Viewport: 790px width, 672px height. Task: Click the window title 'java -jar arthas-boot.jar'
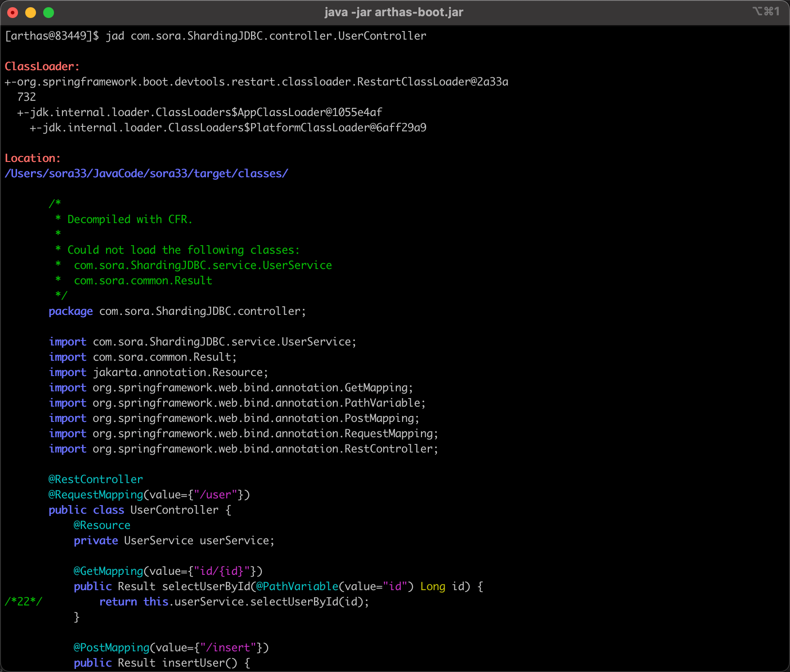(394, 12)
